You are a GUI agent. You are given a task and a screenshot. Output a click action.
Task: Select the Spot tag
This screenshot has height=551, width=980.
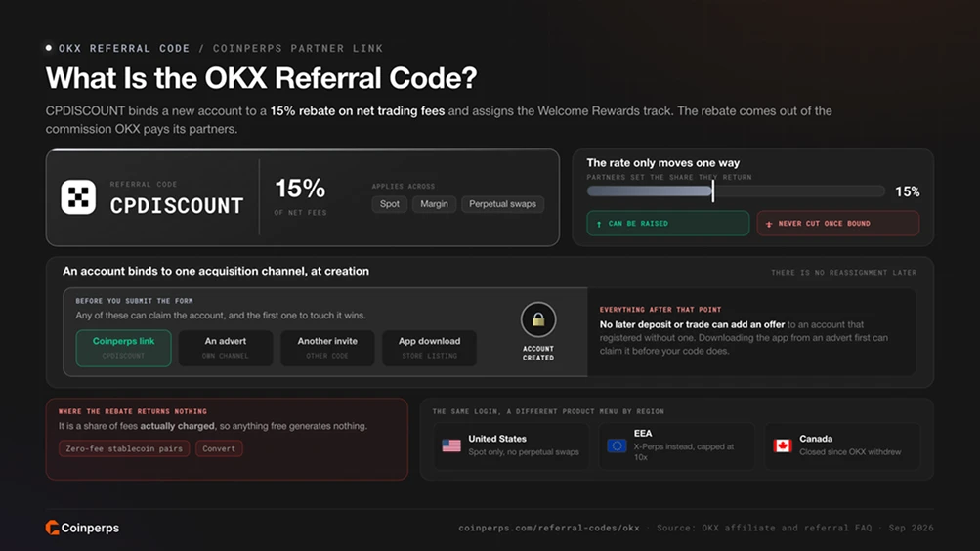pos(390,204)
